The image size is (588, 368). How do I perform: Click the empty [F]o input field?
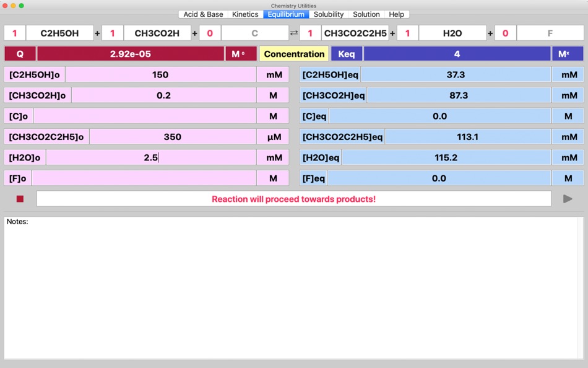point(144,178)
